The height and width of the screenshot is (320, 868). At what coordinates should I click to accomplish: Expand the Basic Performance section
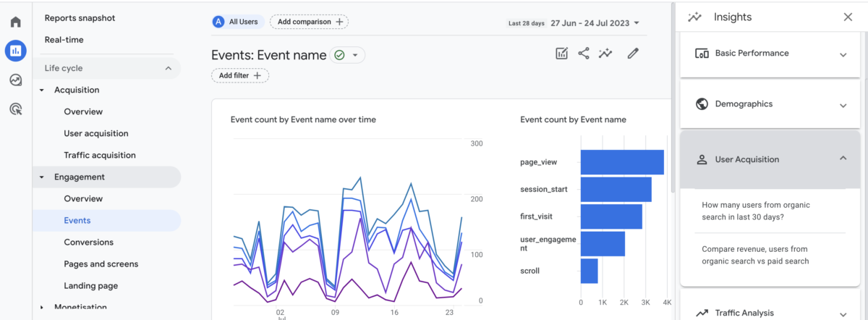click(x=770, y=54)
